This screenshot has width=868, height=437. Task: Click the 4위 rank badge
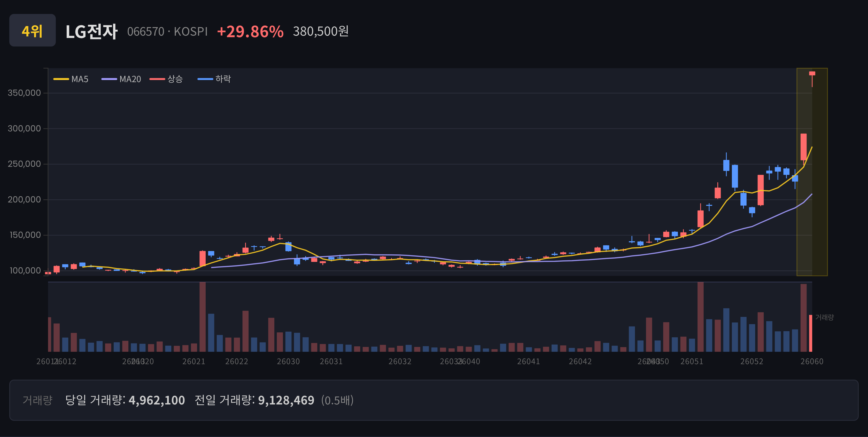(32, 30)
